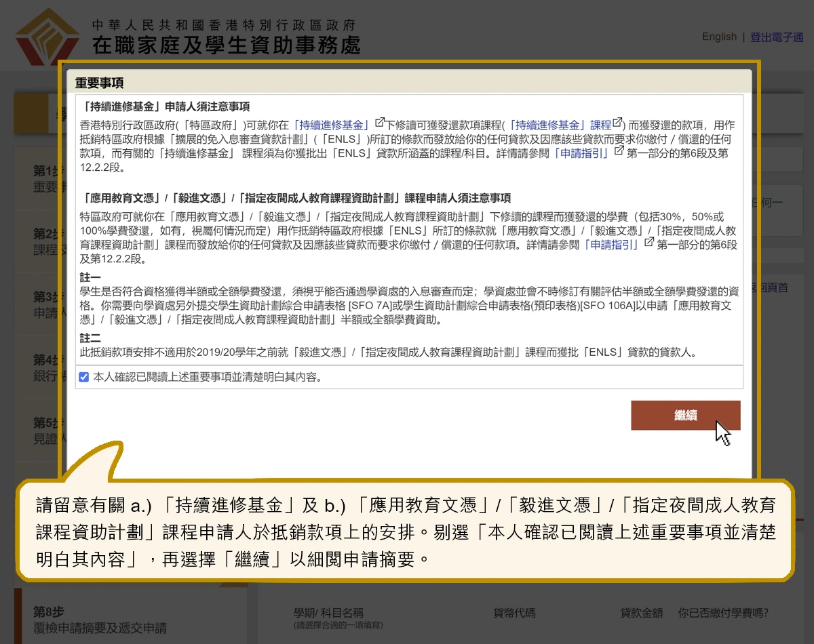Click the 你已否繳付學費嗎? column header

click(x=723, y=613)
